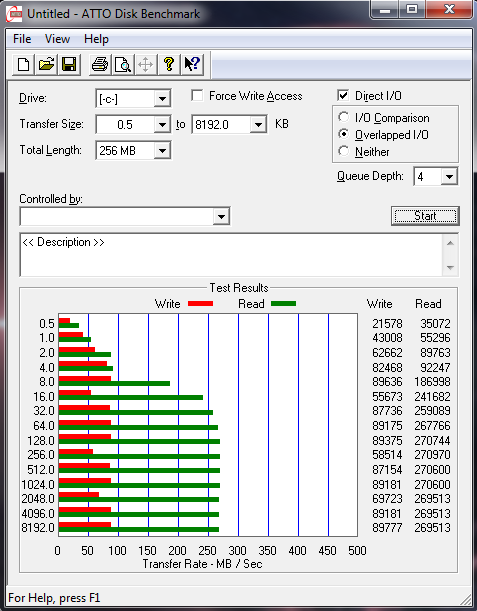Open the Total Length 256 MB dropdown
The width and height of the screenshot is (477, 611).
162,150
